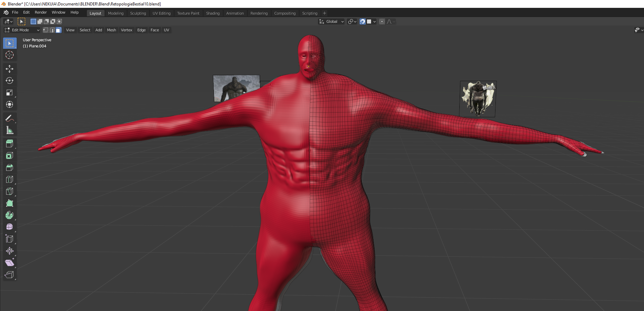Select the Loop Cut tool
This screenshot has height=311, width=644.
click(10, 179)
